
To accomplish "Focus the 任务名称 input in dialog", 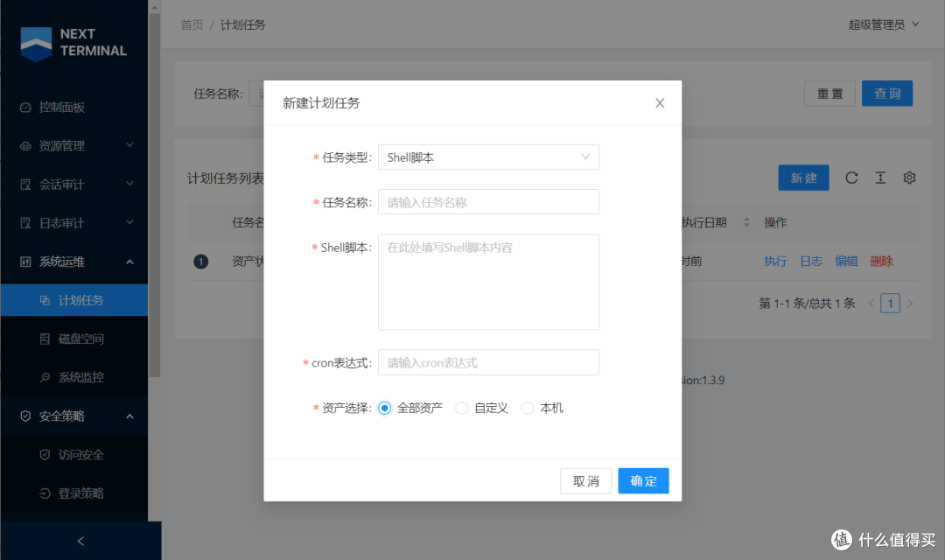I will [x=489, y=202].
